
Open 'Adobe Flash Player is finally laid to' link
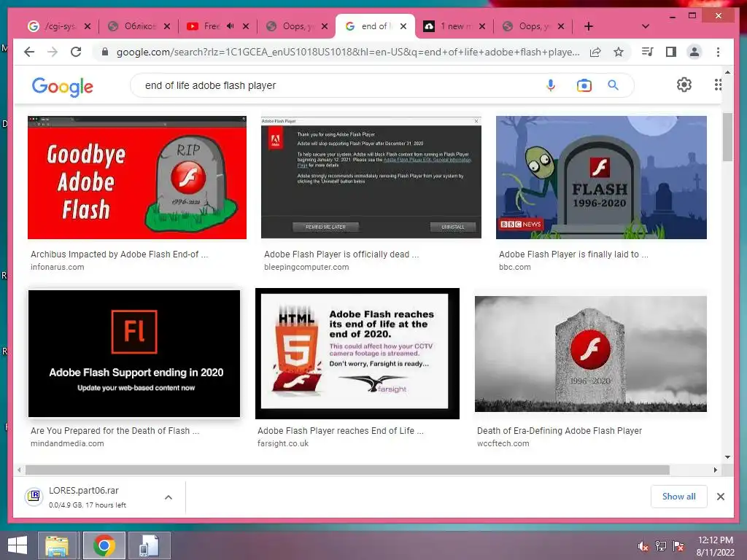[x=573, y=254]
